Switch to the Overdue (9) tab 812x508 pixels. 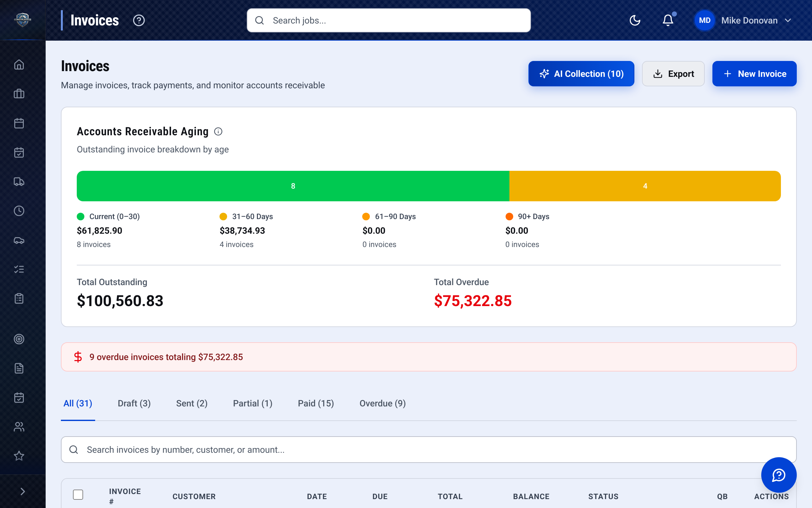(383, 404)
